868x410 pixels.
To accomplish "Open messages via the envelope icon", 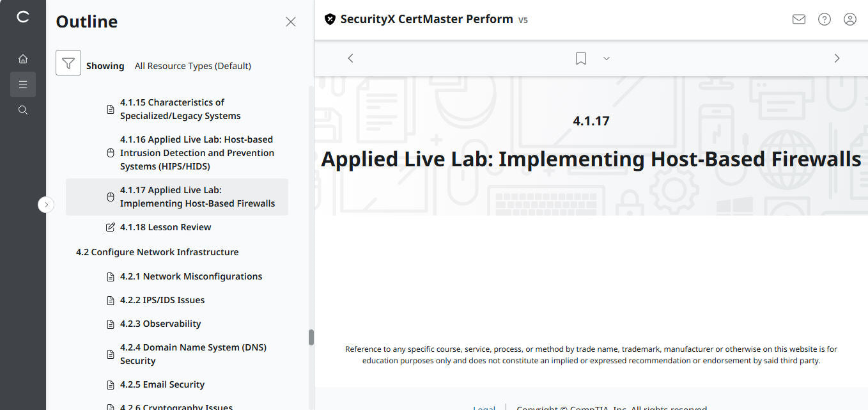I will (x=798, y=19).
